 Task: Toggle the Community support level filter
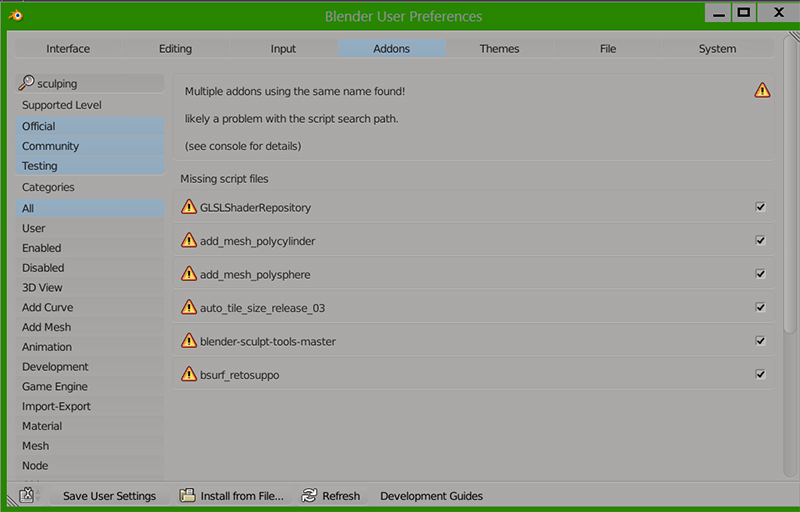coord(90,146)
